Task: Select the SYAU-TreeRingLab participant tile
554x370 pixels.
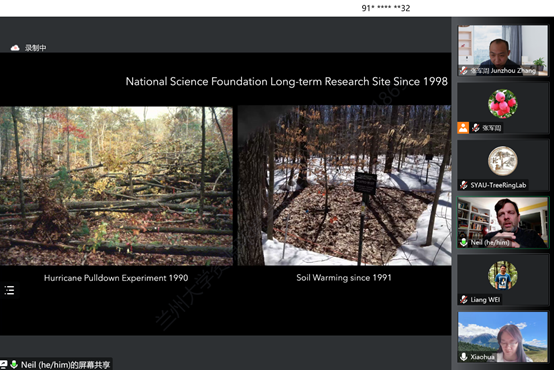Action: tap(503, 165)
